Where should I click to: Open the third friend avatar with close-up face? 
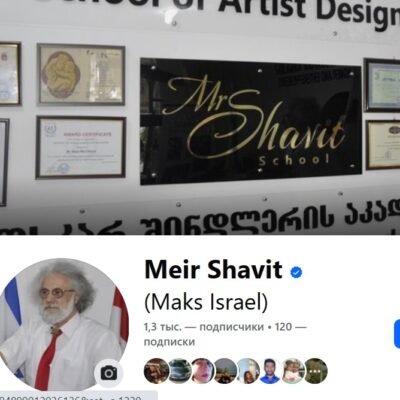202,371
